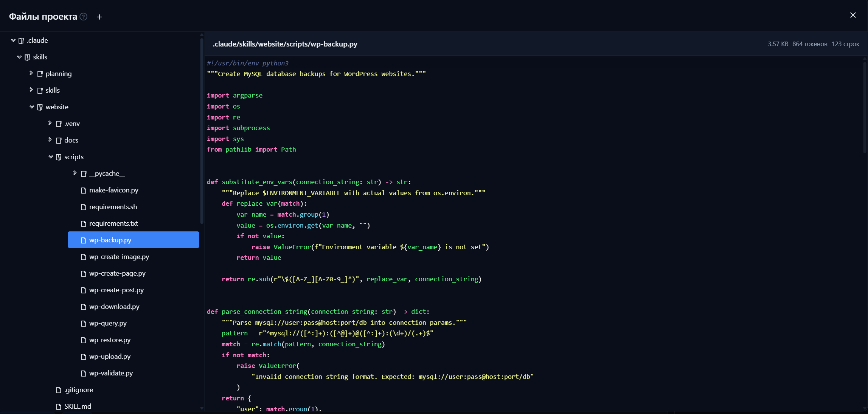868x414 pixels.
Task: Click the def substitute_env_vars code line
Action: (309, 182)
